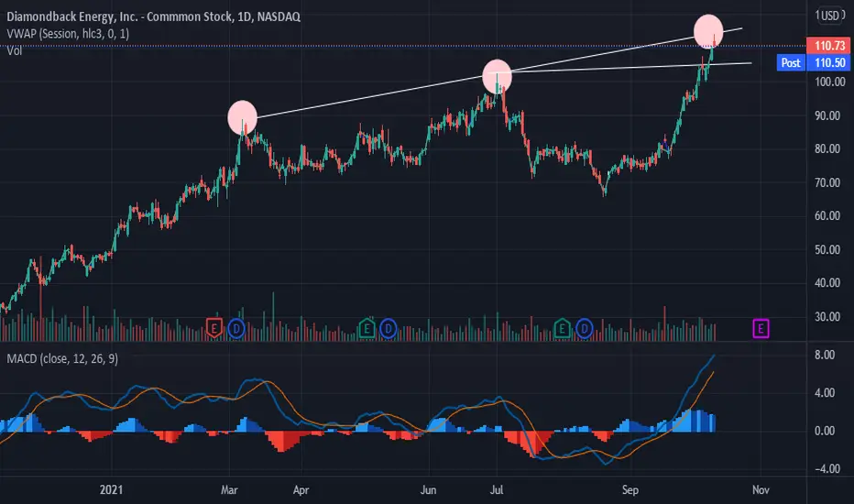Click the 2021 time axis label

pyautogui.click(x=111, y=490)
